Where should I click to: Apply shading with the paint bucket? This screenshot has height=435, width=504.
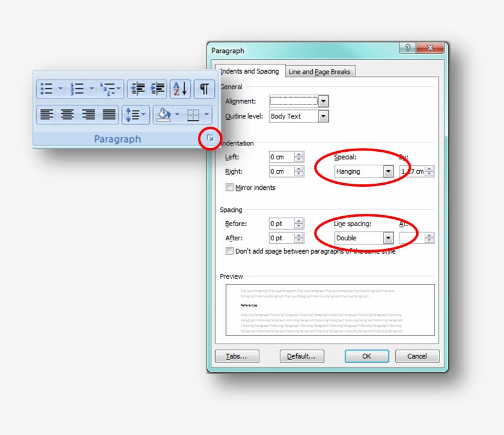tap(163, 114)
